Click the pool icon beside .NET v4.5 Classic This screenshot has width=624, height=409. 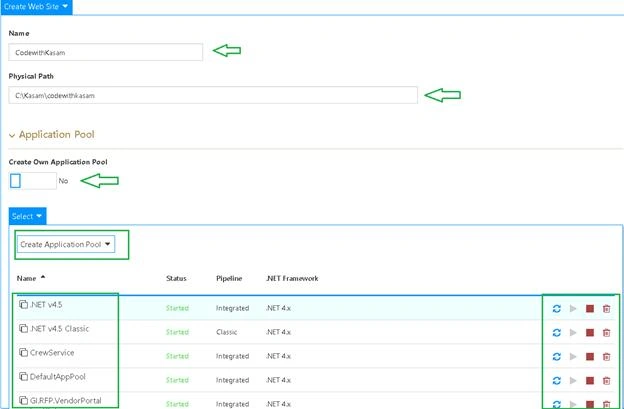click(23, 328)
